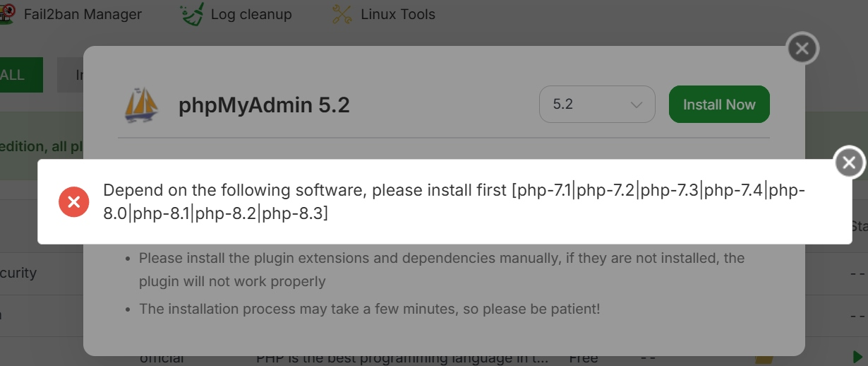
Task: Open Log cleanup via the broom icon
Action: coord(191,14)
